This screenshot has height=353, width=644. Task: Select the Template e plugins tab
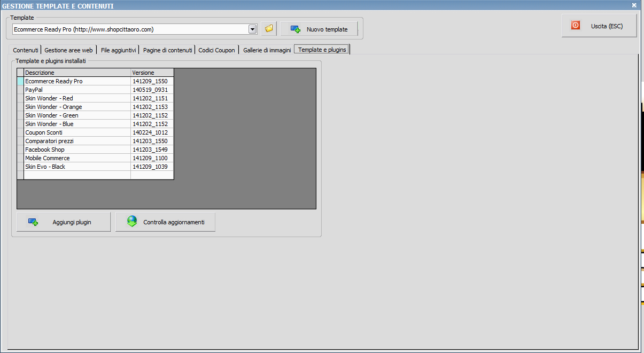[322, 50]
